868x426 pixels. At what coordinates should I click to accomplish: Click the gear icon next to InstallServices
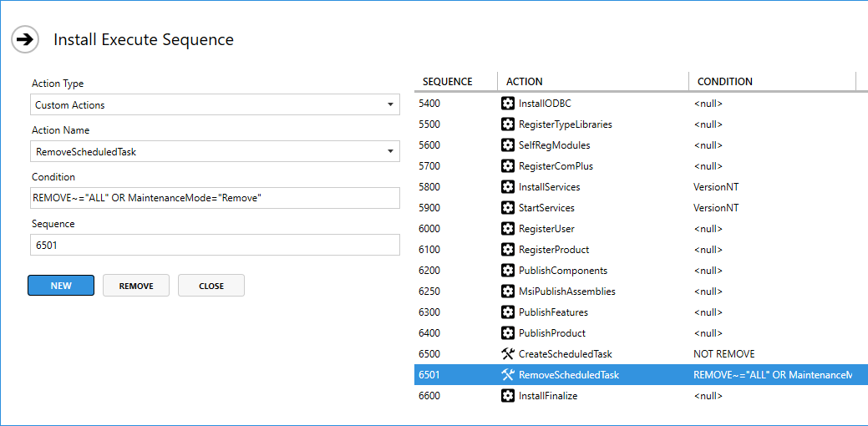pyautogui.click(x=507, y=187)
